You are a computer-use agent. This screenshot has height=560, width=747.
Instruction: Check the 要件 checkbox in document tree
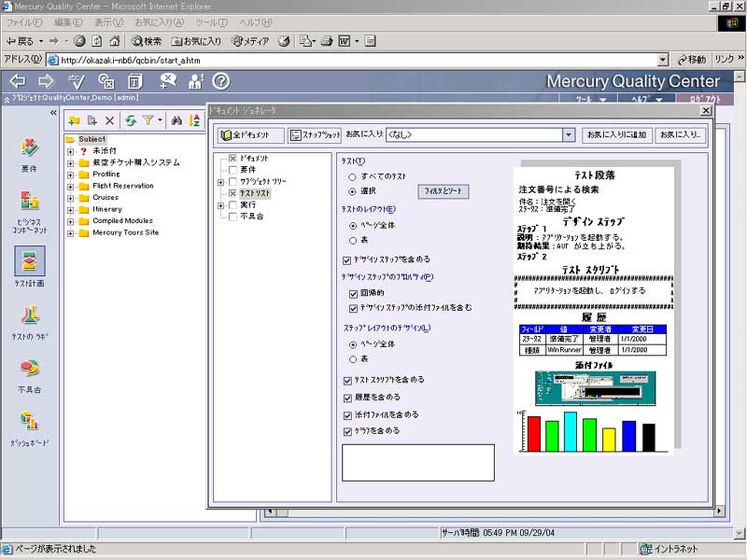233,170
